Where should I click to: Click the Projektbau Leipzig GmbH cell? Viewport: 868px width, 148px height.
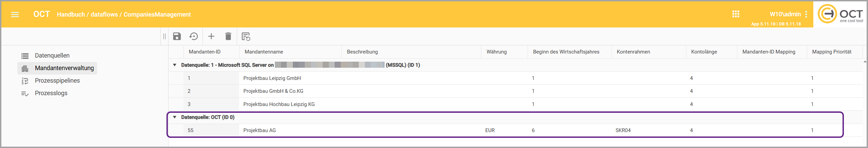pos(272,78)
